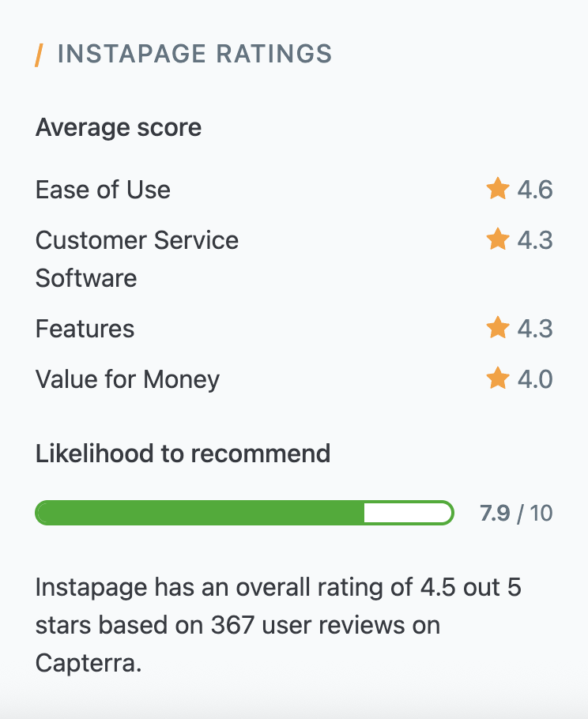This screenshot has height=719, width=588.
Task: Click the 4.0 Value for Money score
Action: [x=535, y=378]
